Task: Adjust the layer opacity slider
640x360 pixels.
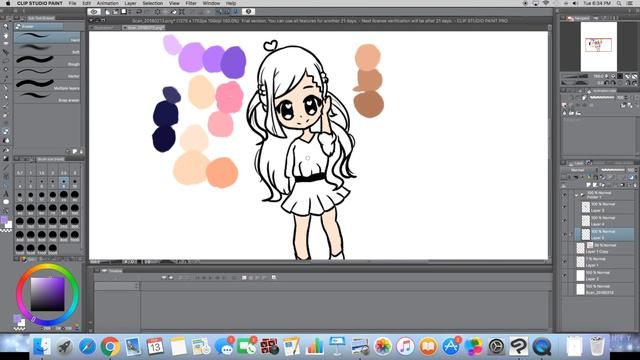Action: point(612,170)
